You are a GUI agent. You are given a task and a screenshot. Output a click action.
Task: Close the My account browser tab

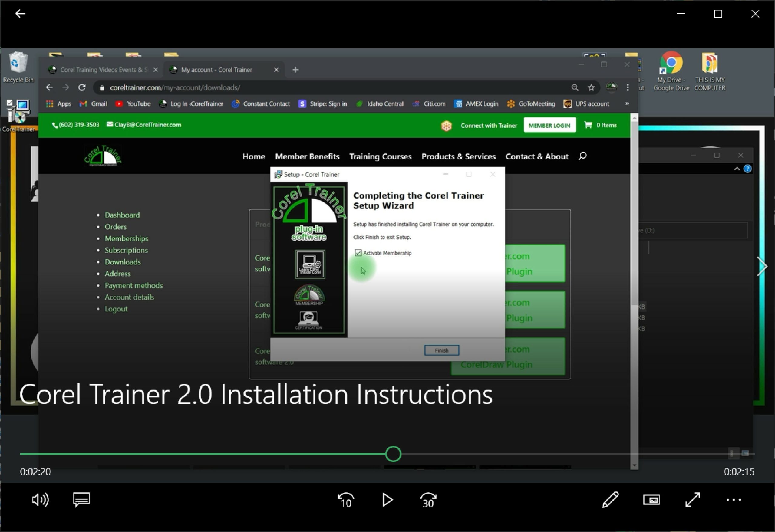pos(276,70)
